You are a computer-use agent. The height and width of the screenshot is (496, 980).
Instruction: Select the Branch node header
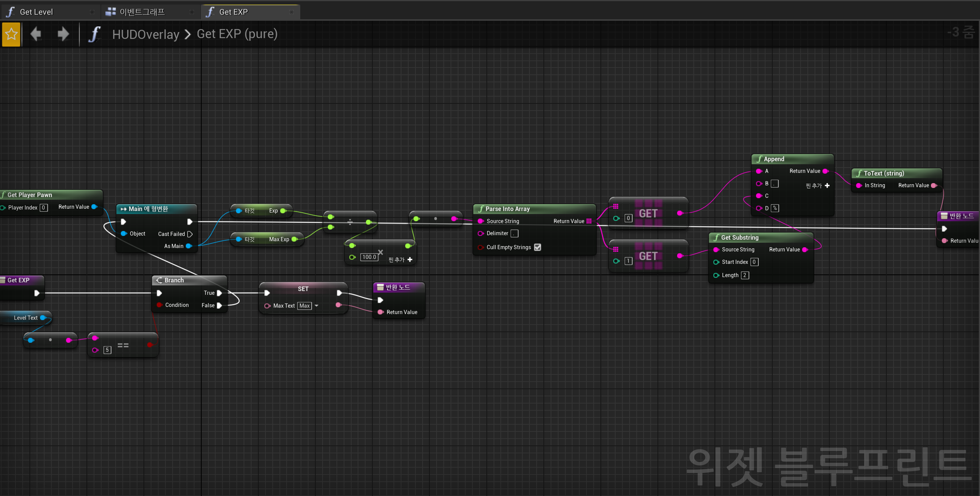point(190,280)
